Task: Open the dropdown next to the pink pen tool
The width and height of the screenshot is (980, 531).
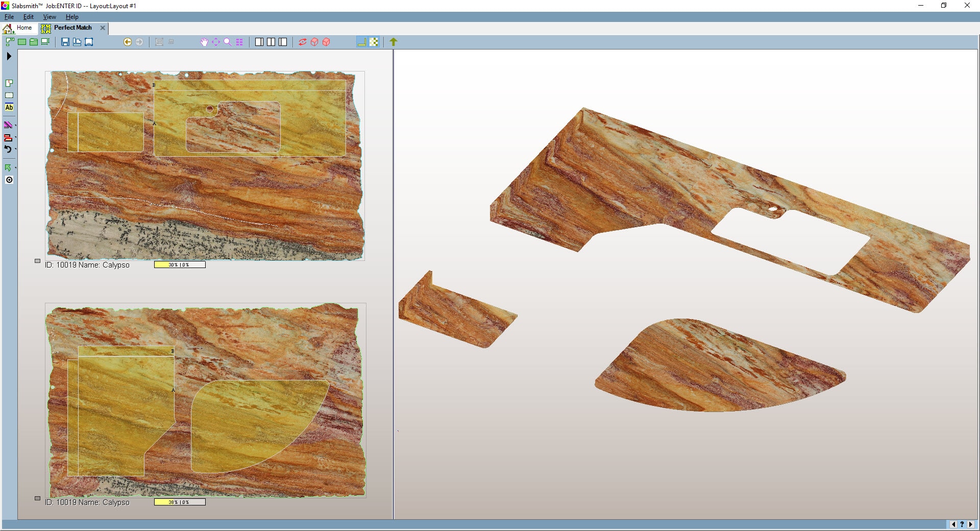Action: point(15,126)
